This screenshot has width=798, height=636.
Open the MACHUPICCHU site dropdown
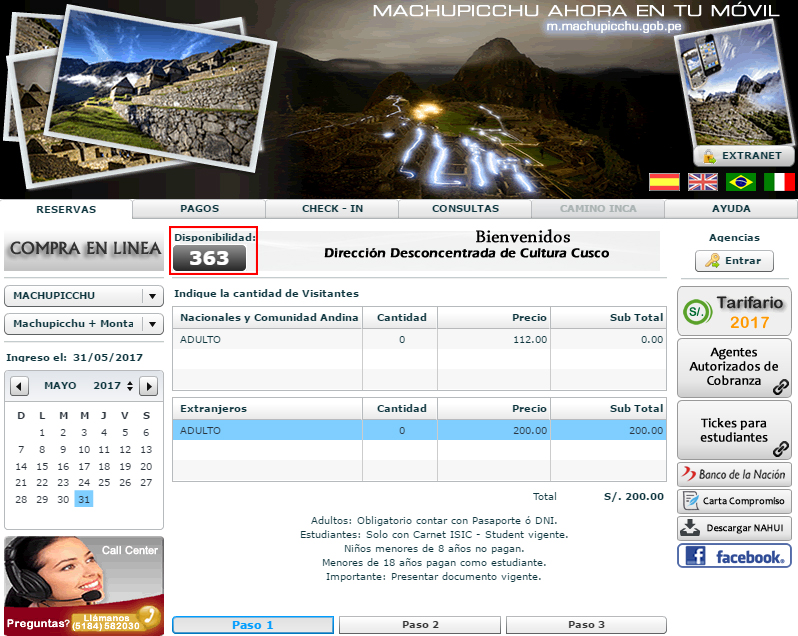point(84,296)
